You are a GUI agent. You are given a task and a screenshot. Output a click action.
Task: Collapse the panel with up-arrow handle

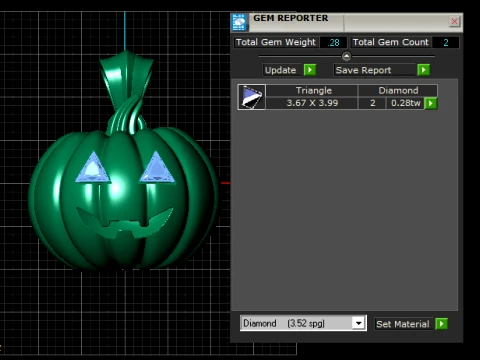346,56
